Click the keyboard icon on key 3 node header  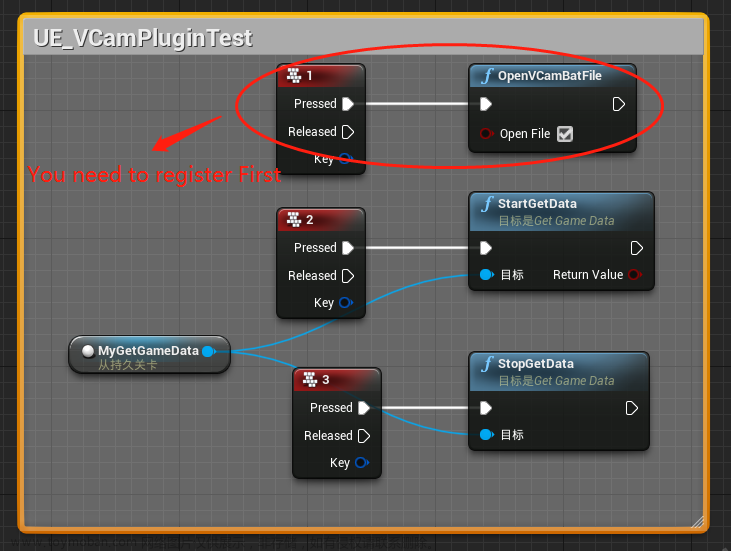[x=310, y=379]
